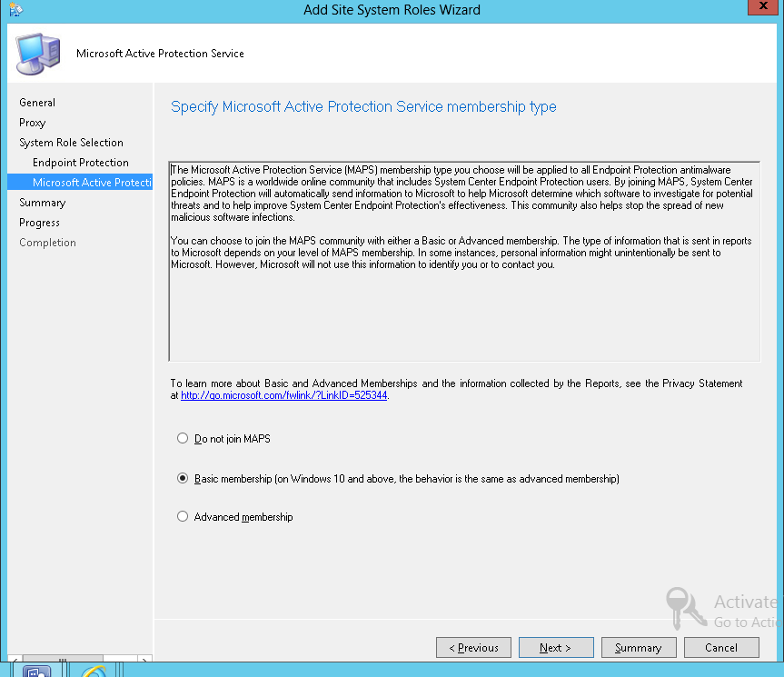Select System Role Selection step
The width and height of the screenshot is (784, 677).
coord(71,143)
